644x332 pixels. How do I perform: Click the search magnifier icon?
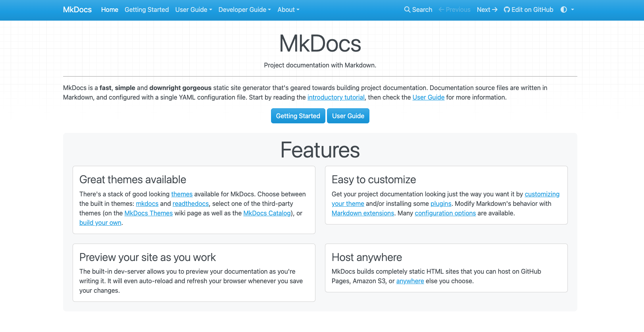[407, 10]
